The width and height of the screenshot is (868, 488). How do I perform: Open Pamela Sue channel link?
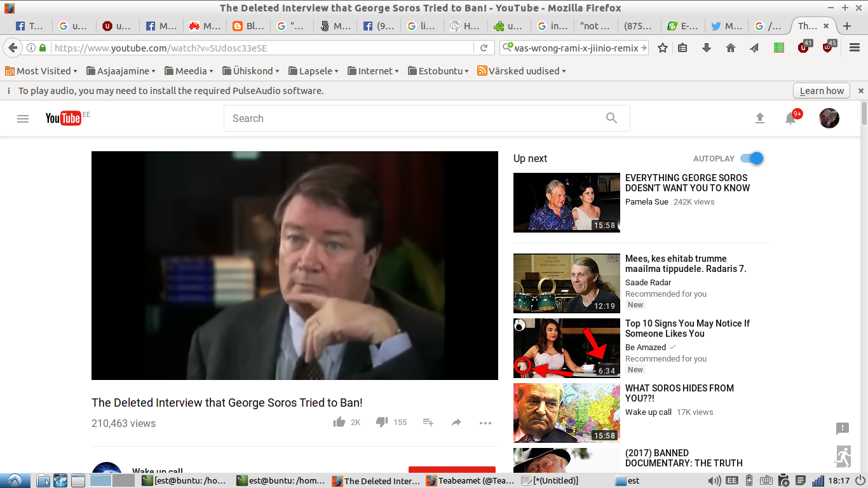(647, 202)
